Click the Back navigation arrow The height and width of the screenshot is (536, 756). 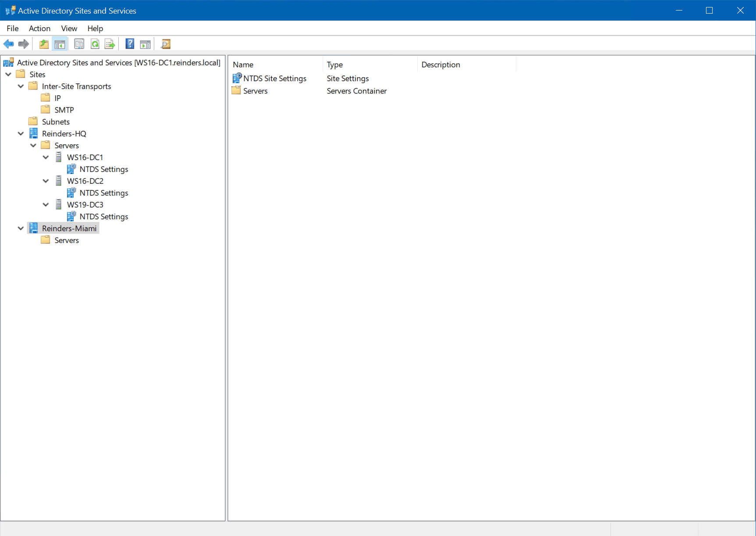pos(8,44)
